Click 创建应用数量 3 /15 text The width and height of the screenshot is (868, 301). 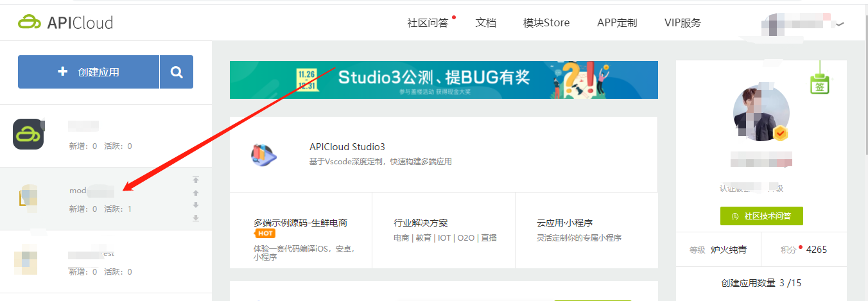pyautogui.click(x=761, y=283)
